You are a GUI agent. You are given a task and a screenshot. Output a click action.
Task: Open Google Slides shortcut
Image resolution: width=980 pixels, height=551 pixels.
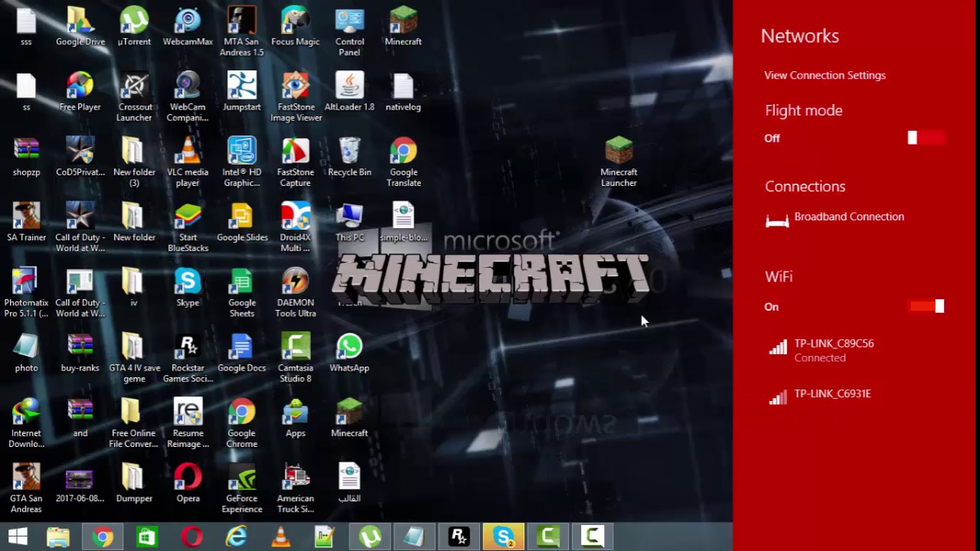click(x=242, y=222)
